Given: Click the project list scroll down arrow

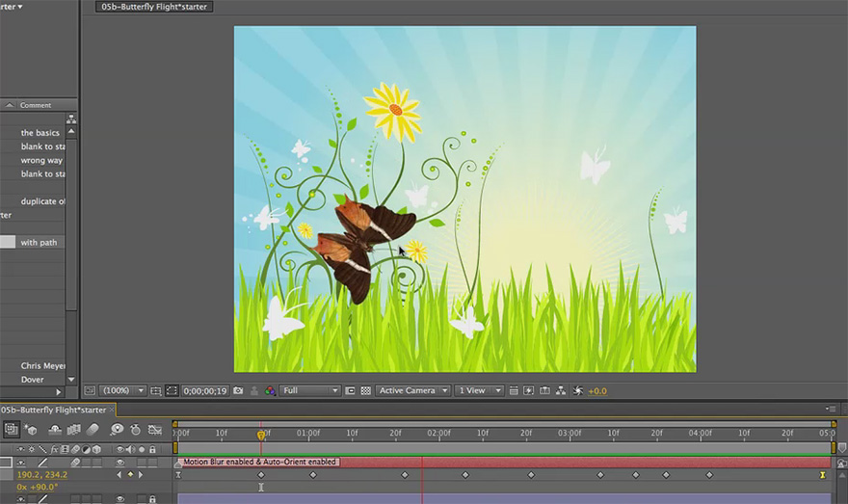Looking at the screenshot, I should pyautogui.click(x=71, y=380).
